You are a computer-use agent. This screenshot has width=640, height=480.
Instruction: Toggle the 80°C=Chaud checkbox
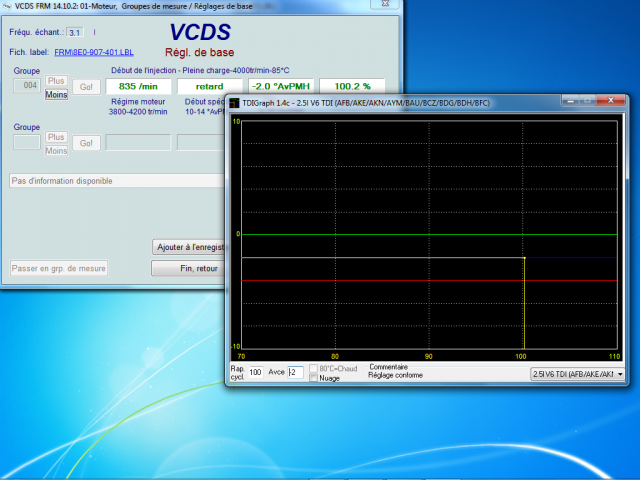coord(313,369)
